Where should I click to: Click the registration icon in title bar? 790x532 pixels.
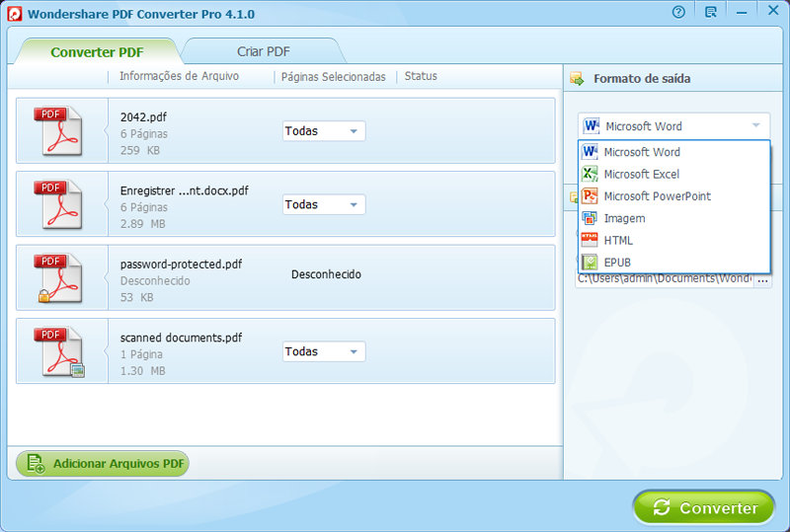pos(711,13)
